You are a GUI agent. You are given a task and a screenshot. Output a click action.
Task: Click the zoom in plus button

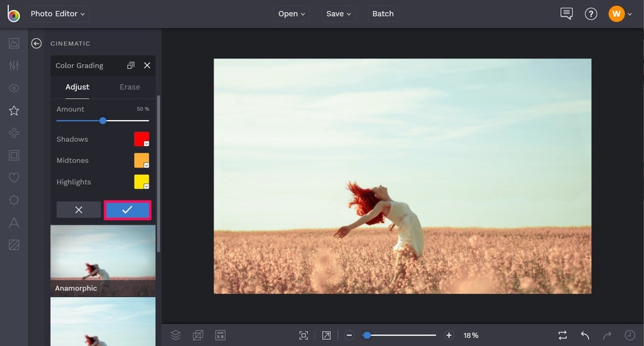point(449,335)
